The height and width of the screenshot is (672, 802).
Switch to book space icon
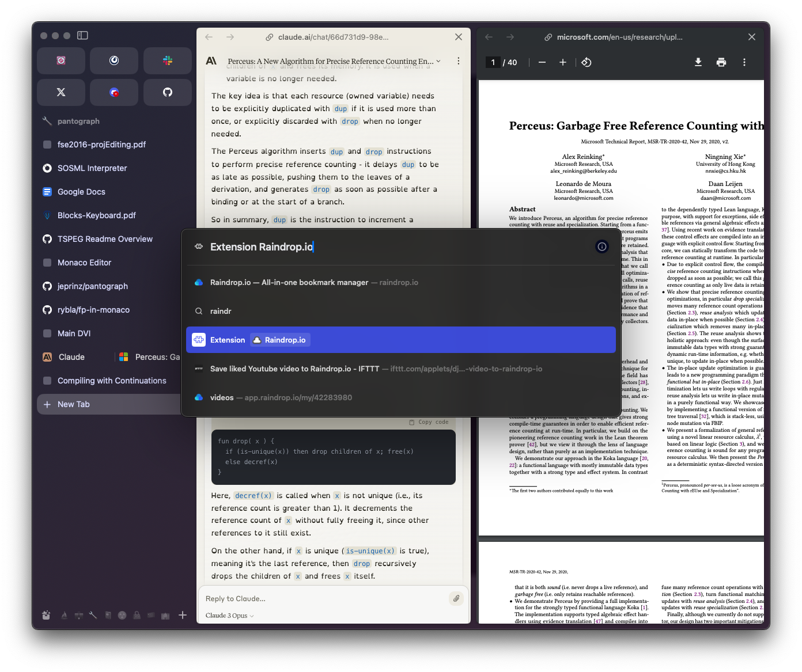pyautogui.click(x=108, y=615)
